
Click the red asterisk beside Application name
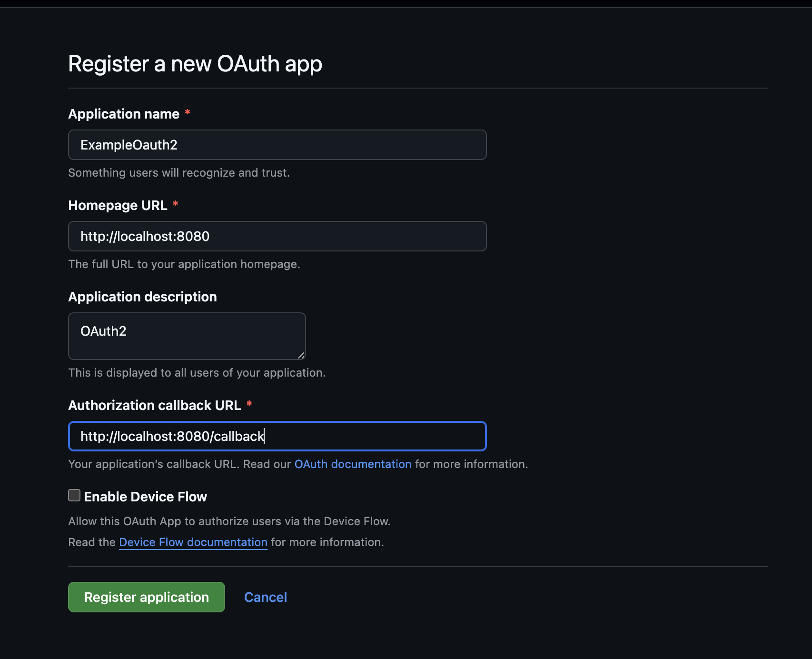(188, 113)
